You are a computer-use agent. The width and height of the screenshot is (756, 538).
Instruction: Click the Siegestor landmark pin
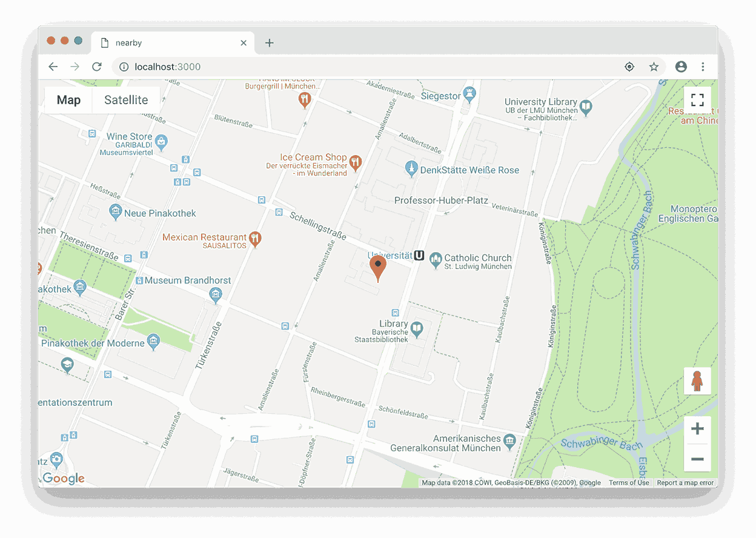click(469, 94)
